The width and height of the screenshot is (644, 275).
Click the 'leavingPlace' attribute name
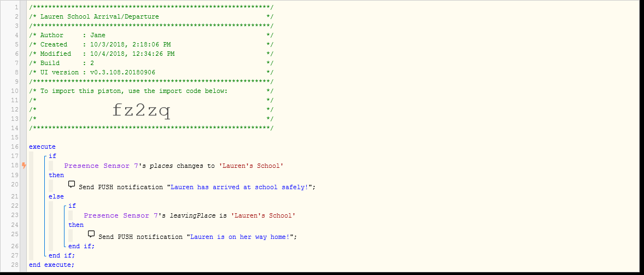pyautogui.click(x=192, y=215)
